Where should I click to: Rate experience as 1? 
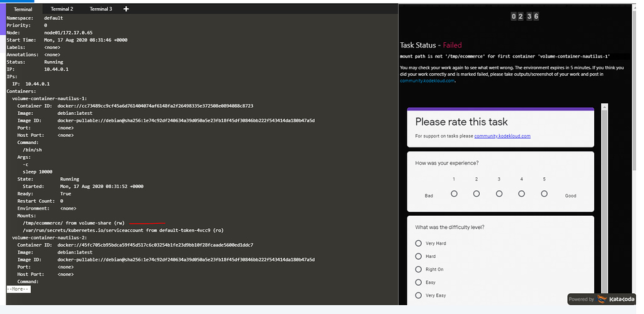[x=454, y=194]
